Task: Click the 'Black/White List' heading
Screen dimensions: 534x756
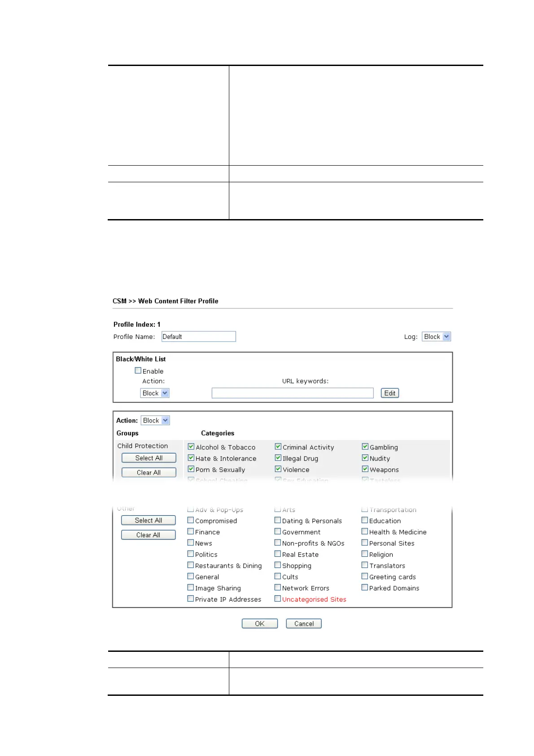Action: [141, 359]
